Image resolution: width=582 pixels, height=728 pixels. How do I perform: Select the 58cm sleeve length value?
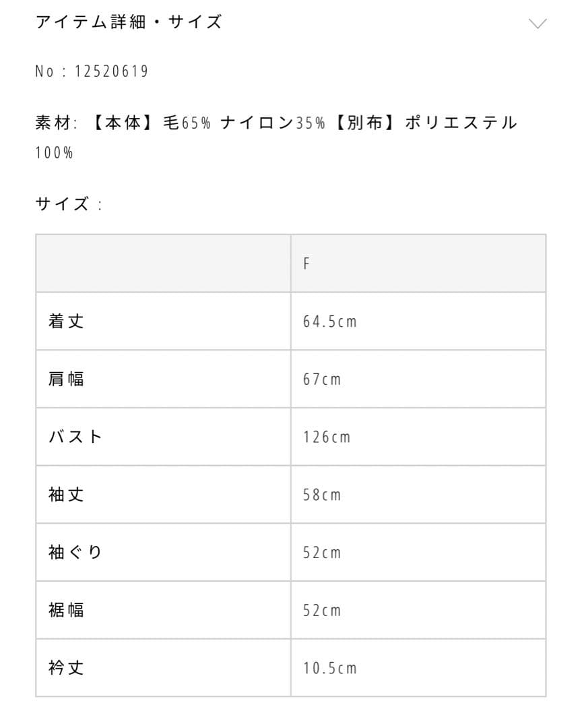point(322,495)
